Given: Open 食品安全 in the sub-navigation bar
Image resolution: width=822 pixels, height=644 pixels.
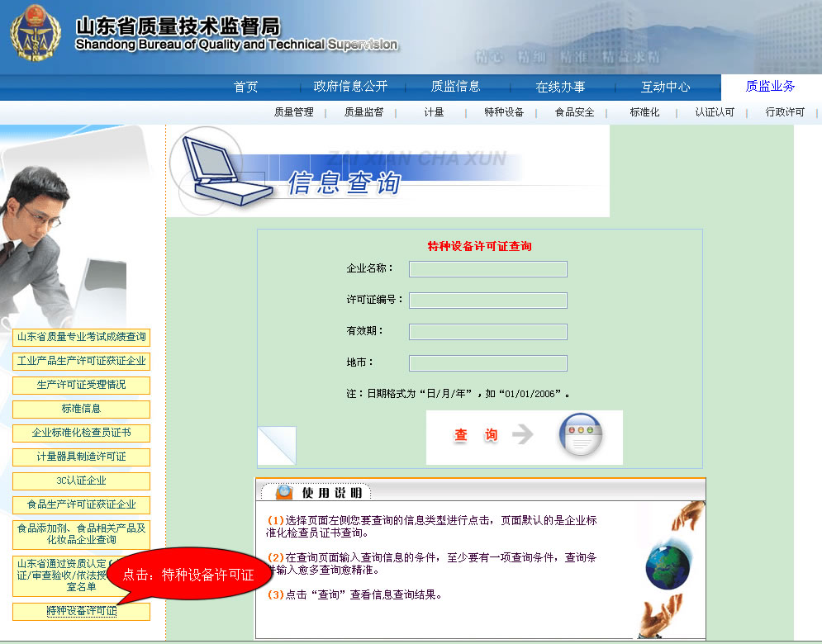Looking at the screenshot, I should [x=574, y=112].
